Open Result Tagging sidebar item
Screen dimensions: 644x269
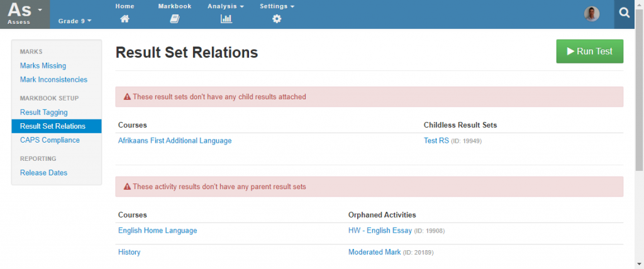tap(44, 112)
